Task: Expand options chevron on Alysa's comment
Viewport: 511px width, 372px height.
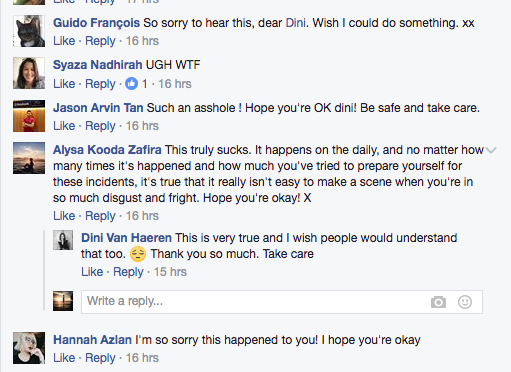Action: (491, 150)
